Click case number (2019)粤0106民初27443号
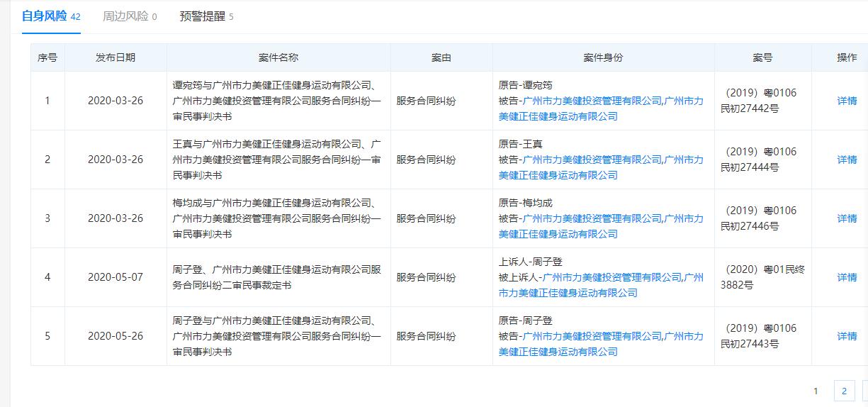This screenshot has width=868, height=407. tap(759, 336)
